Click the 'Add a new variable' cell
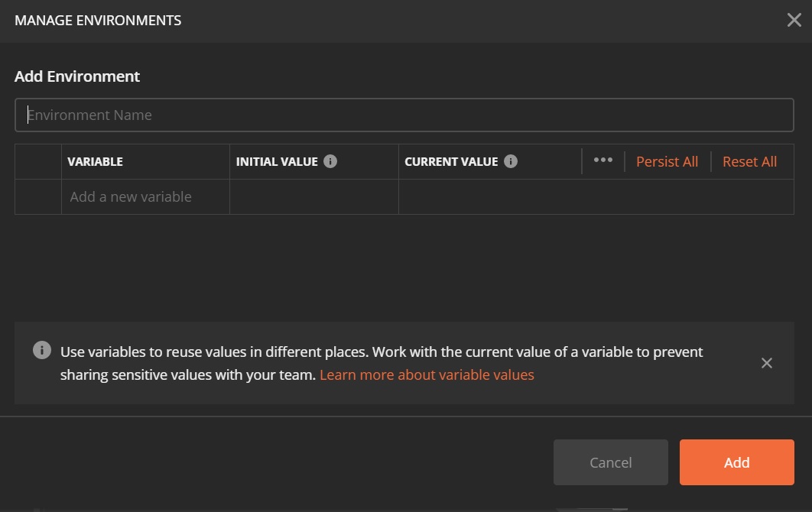The image size is (812, 512). pyautogui.click(x=145, y=197)
